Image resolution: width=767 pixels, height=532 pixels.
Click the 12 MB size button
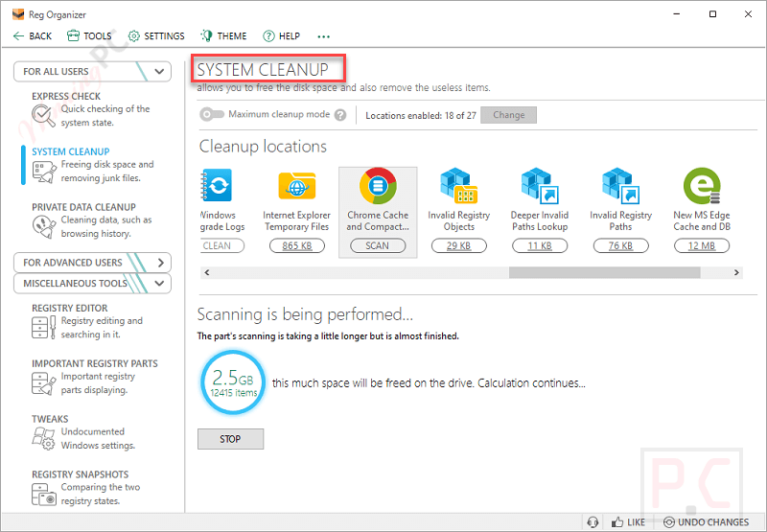pos(702,246)
